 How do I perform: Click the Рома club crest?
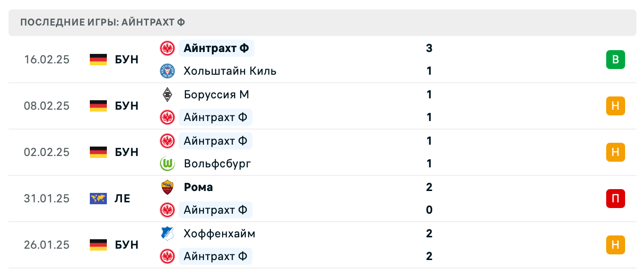[167, 187]
